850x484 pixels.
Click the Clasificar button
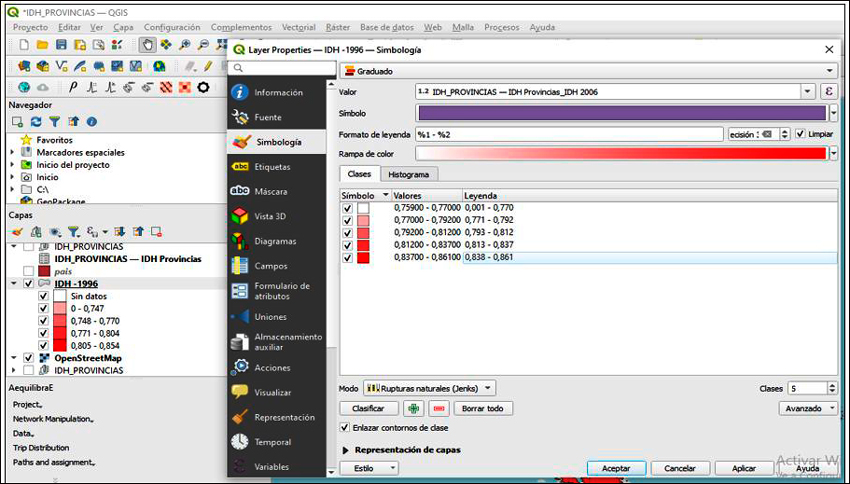pos(369,408)
